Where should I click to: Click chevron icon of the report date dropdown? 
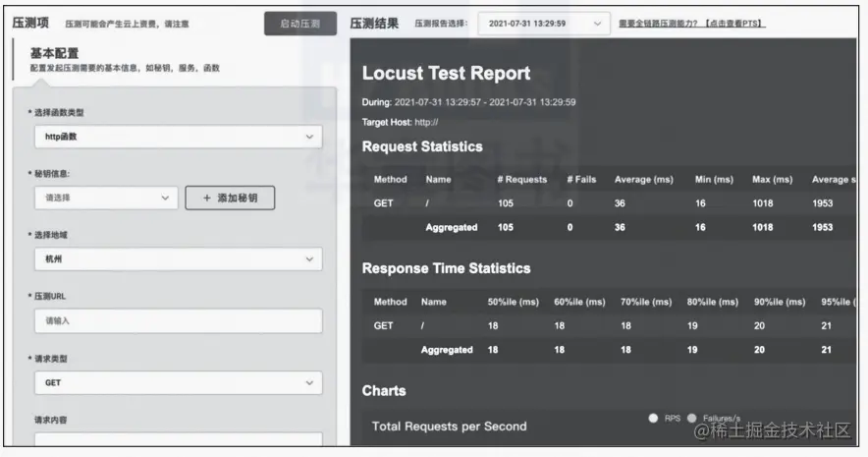click(x=597, y=24)
